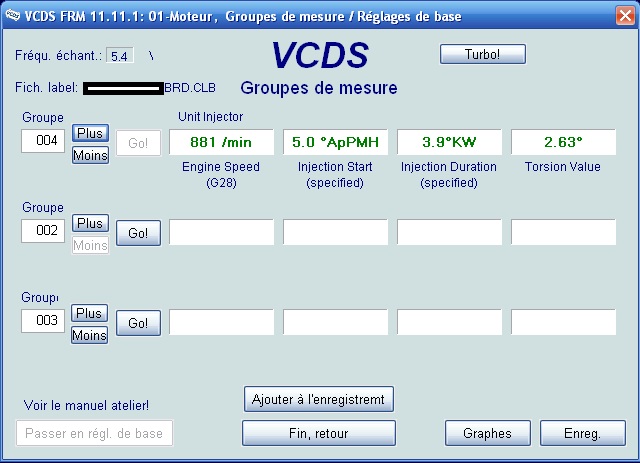Open the Graphes button

(487, 433)
